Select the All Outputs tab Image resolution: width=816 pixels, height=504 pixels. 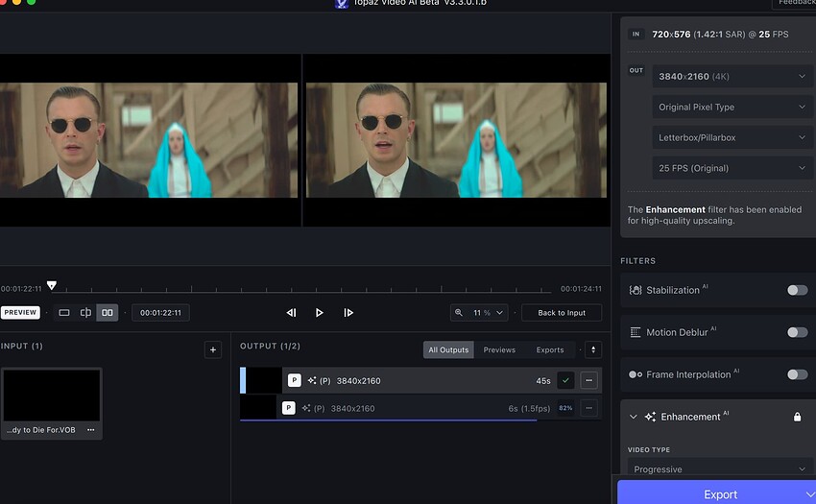[448, 349]
